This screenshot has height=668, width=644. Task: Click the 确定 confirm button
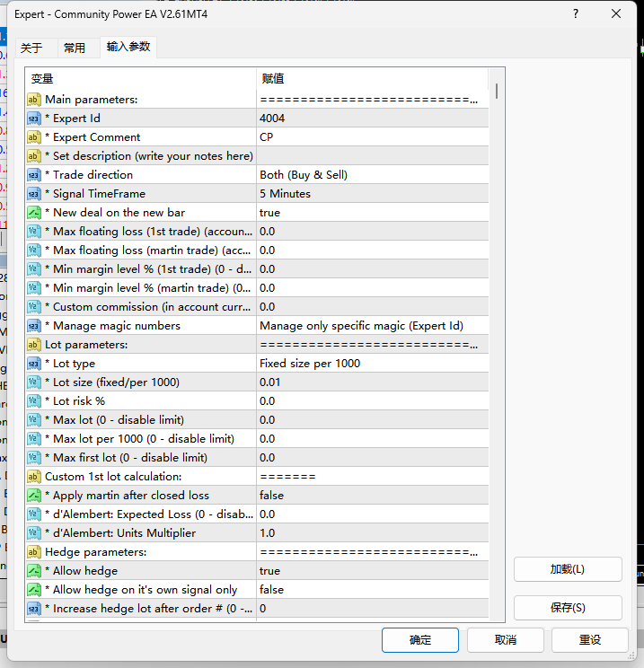point(419,640)
